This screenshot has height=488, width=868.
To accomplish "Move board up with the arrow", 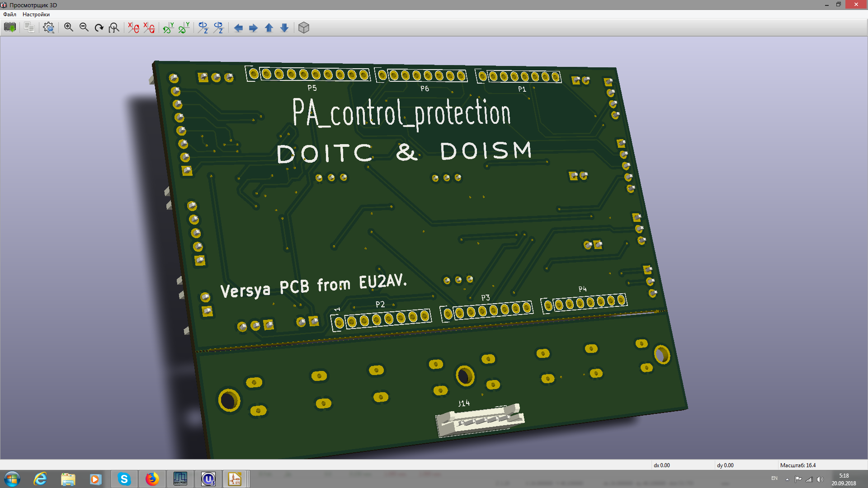I will [x=269, y=28].
